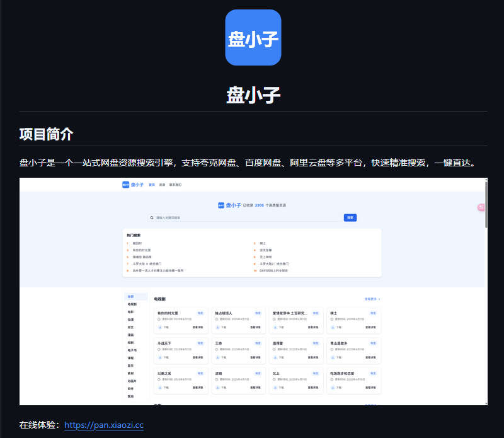Select the 音乐 category in the sidebar
Viewport: 504px width, 438px height.
[130, 366]
